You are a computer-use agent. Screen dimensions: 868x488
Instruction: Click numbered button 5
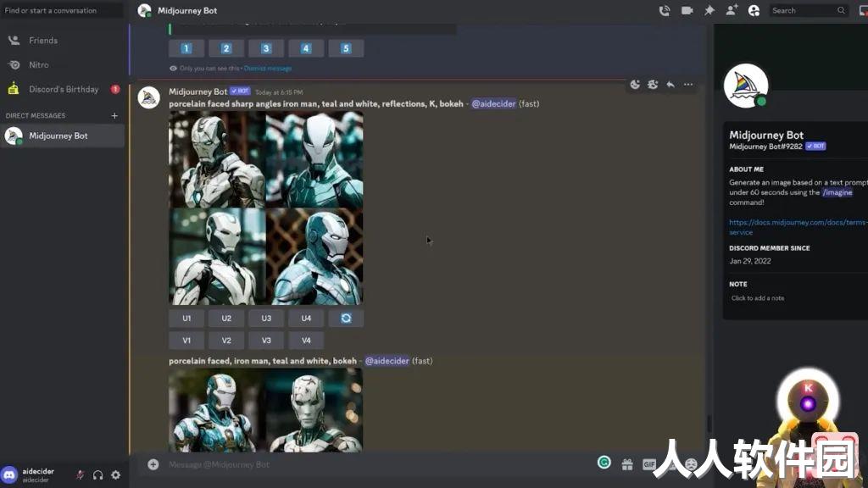(x=346, y=48)
